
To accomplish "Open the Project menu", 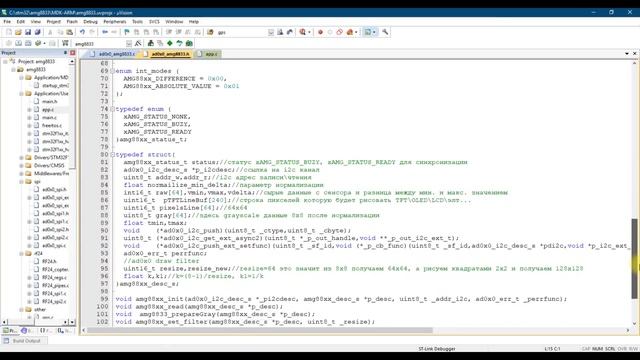I will click(x=53, y=22).
